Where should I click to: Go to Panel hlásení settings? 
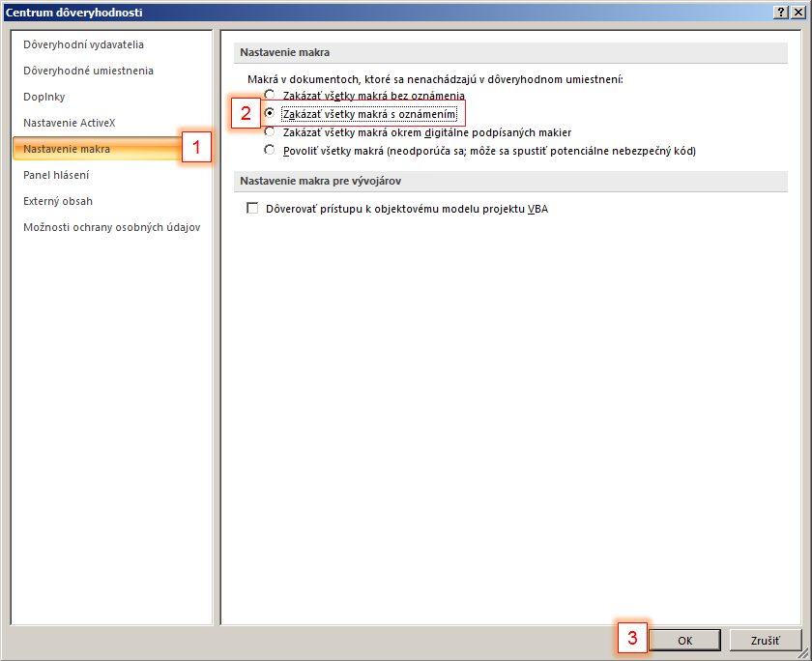pyautogui.click(x=58, y=175)
